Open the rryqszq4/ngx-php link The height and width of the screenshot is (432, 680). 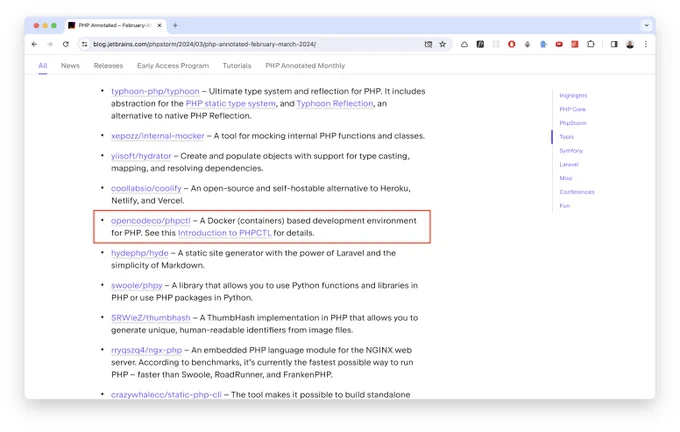tap(147, 350)
